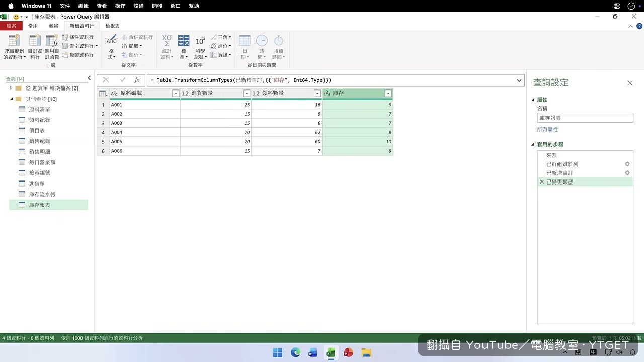Viewport: 644px width, 362px height.
Task: Select the cell containing A004
Action: tap(145, 132)
